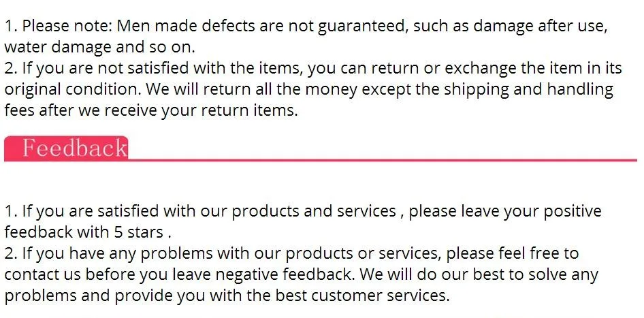This screenshot has height=318, width=644.
Task: Click the words "damage after use"
Action: [x=540, y=27]
